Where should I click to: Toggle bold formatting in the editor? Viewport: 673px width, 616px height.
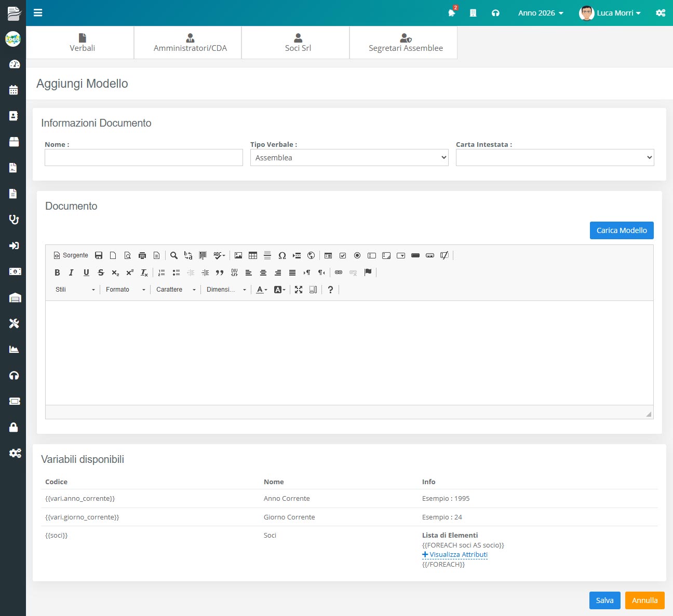coord(57,272)
